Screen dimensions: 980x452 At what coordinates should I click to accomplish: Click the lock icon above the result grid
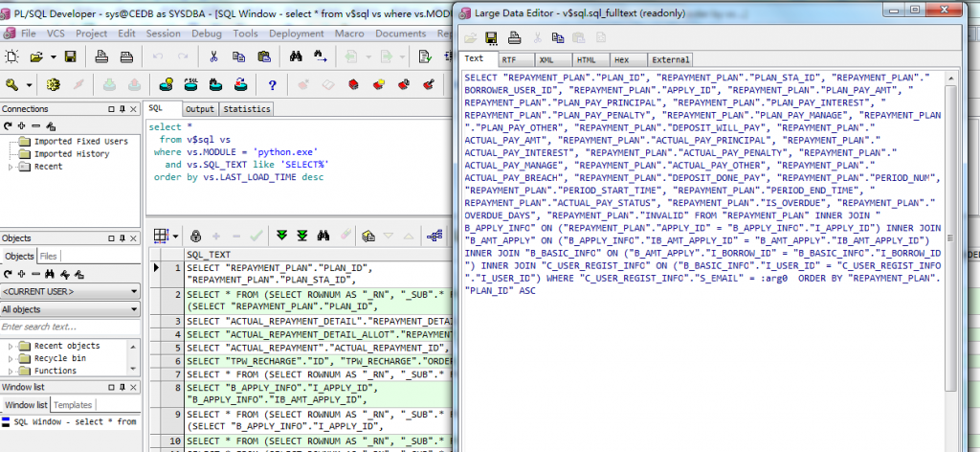click(195, 236)
